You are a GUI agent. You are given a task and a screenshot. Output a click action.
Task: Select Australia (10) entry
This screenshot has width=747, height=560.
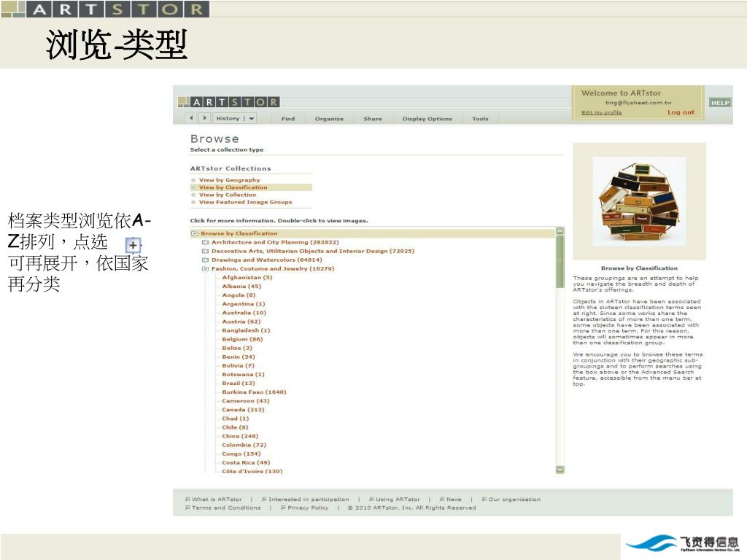pos(244,313)
